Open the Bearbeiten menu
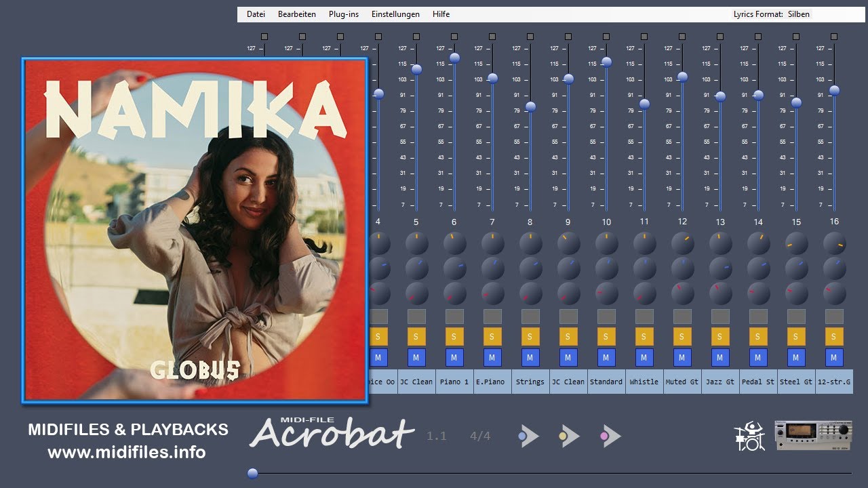This screenshot has height=488, width=868. (296, 14)
